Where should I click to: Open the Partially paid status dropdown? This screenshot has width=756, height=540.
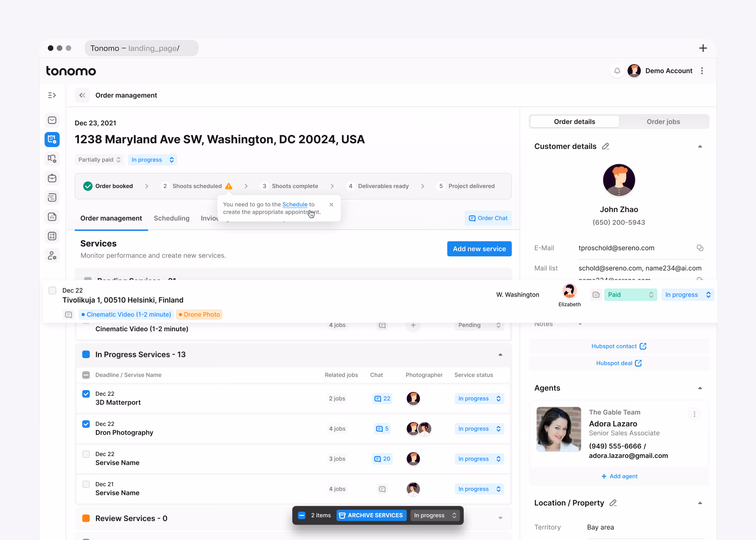click(99, 160)
